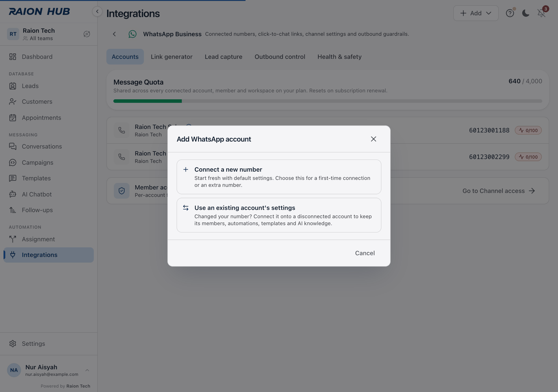Open Appointments section

pyautogui.click(x=48, y=118)
